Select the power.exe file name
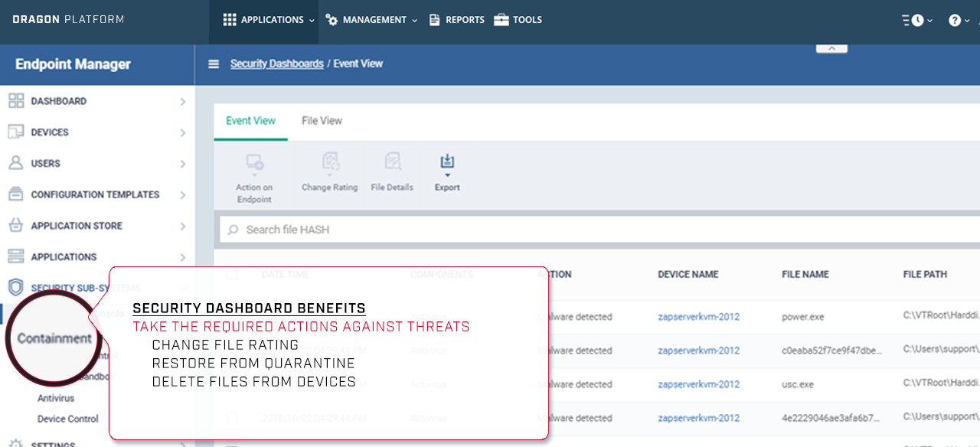This screenshot has width=980, height=447. pos(802,317)
